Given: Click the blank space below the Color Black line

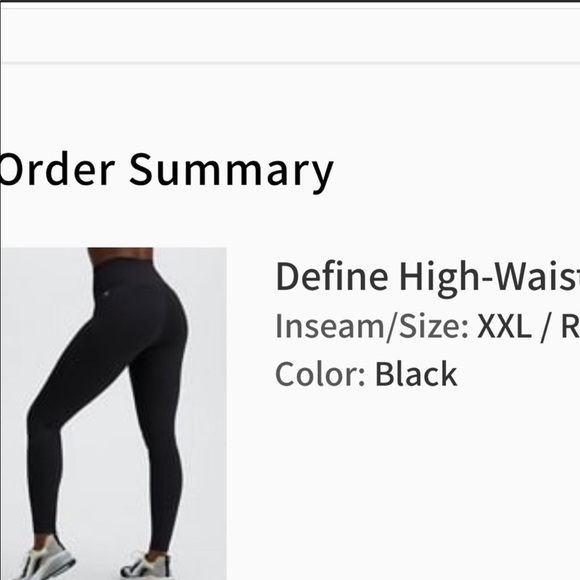Looking at the screenshot, I should click(x=425, y=481).
